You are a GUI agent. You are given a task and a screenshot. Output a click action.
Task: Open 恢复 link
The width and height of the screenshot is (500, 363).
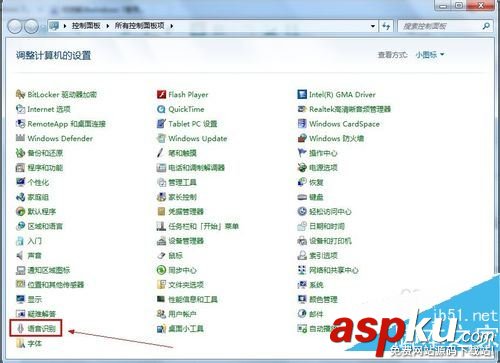click(316, 182)
